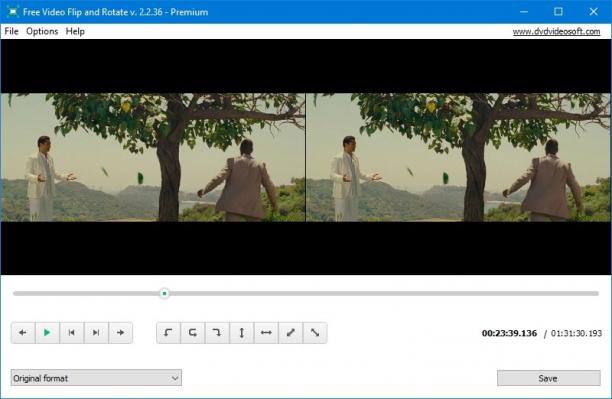
Task: Step back with the left arrow button
Action: tap(23, 333)
